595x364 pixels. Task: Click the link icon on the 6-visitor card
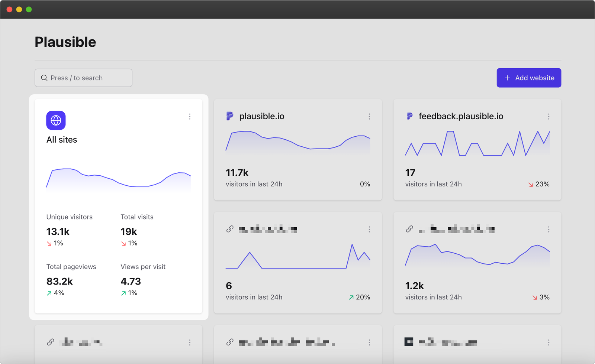(x=230, y=229)
